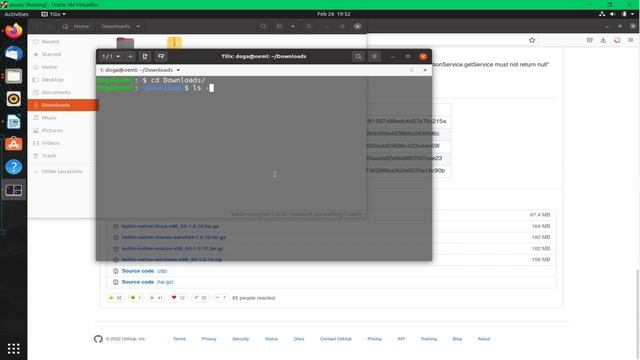
Task: Open the Tilix app menu in top bar
Action: (53, 14)
